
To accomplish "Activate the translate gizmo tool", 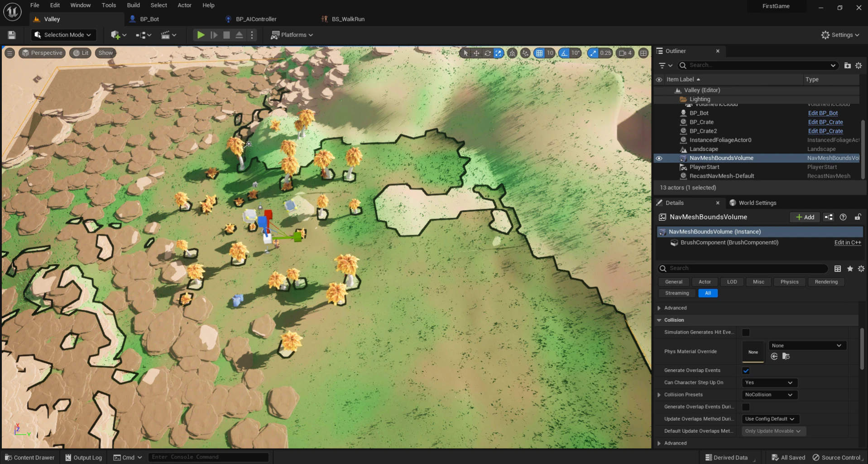I will coord(476,53).
